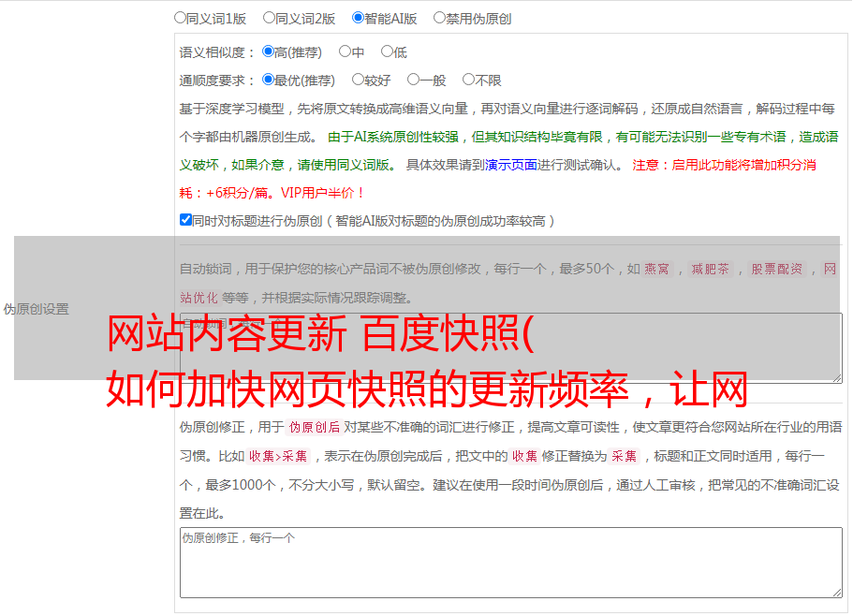Click the 收集>采集 example tag
The image size is (853, 616).
pos(278,457)
